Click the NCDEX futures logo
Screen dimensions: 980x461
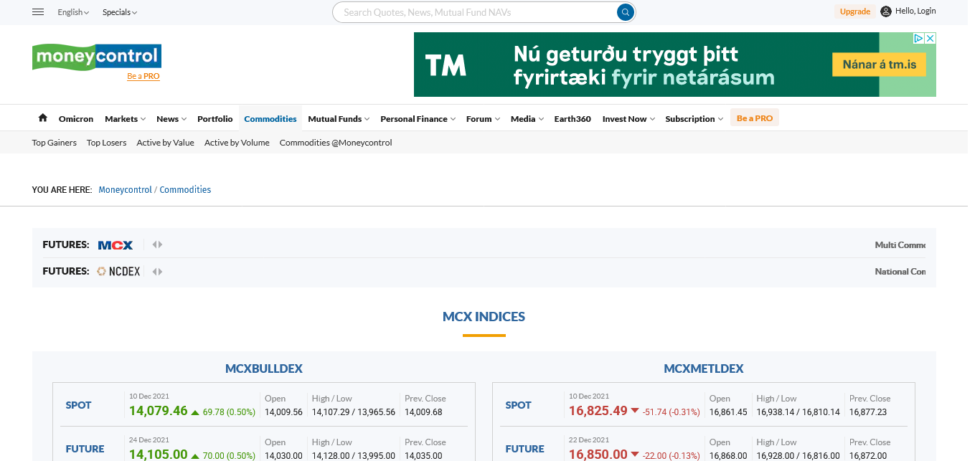pos(119,272)
